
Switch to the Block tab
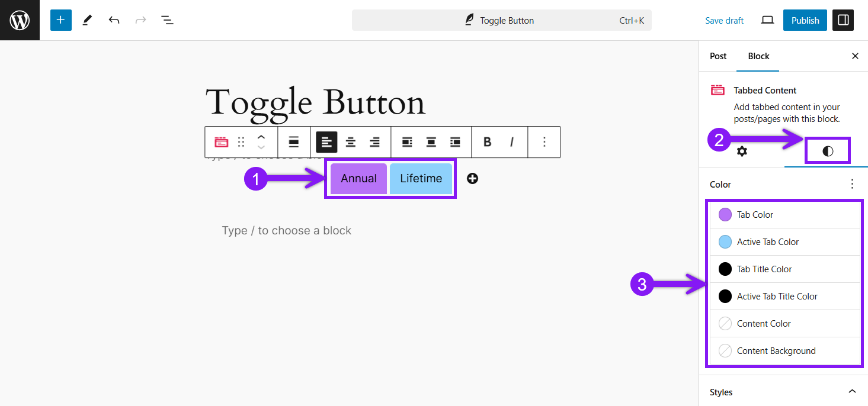[758, 56]
